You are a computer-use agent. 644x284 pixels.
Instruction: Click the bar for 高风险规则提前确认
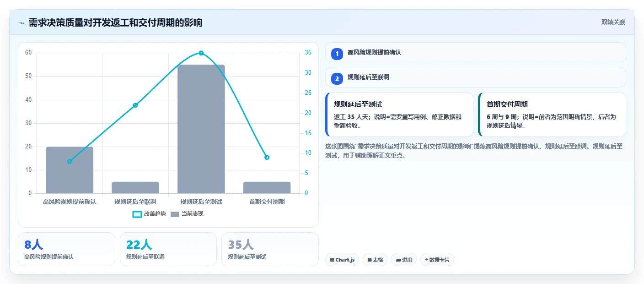tap(70, 170)
